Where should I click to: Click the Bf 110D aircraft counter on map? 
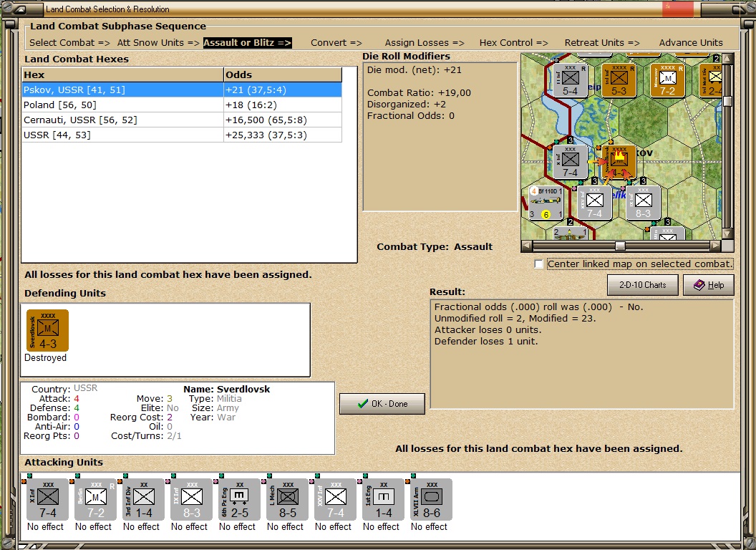point(546,203)
